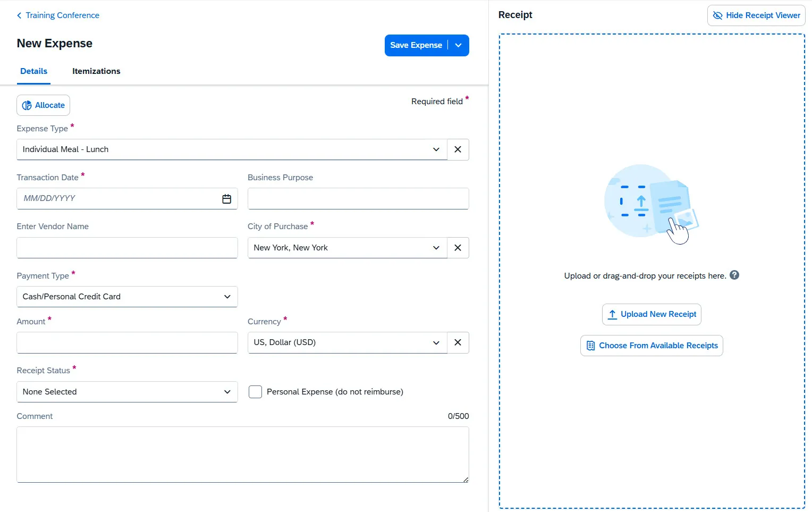Click Choose From Available Receipts

652,346
